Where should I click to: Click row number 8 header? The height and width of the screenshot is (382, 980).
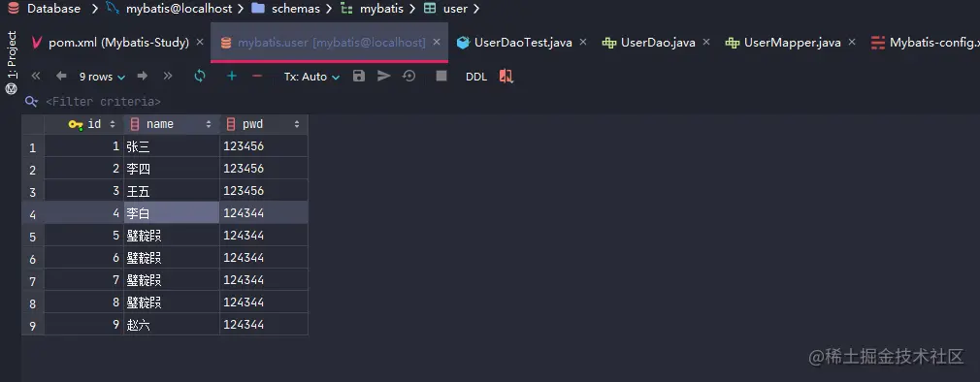(x=32, y=302)
